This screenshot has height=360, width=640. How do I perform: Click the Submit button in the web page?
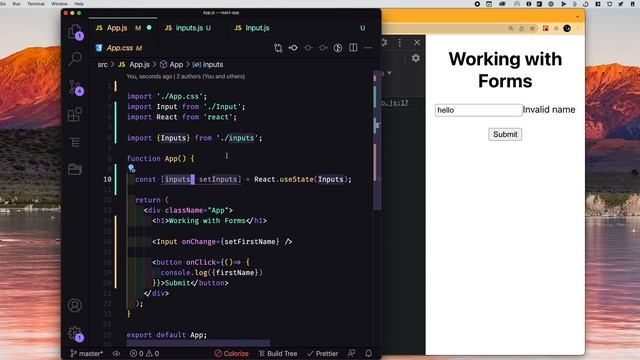click(505, 134)
